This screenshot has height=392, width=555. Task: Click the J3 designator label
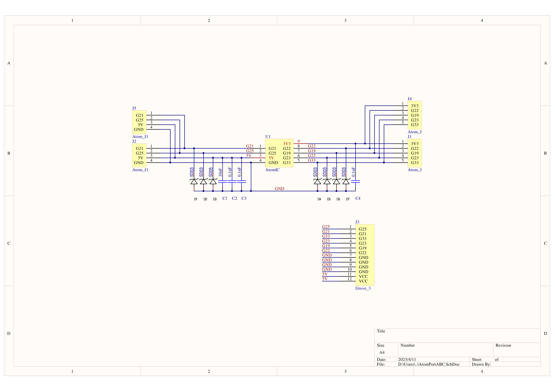tap(357, 222)
